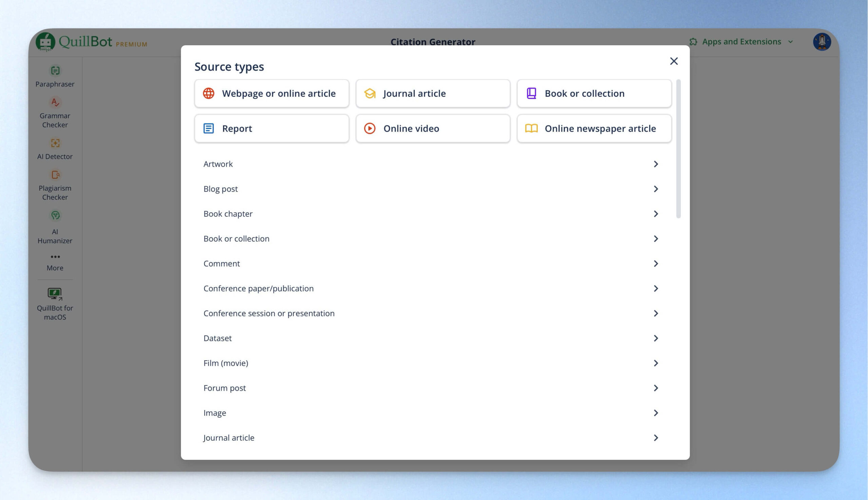Open the AI Detector sidebar icon
The height and width of the screenshot is (500, 868).
point(55,143)
